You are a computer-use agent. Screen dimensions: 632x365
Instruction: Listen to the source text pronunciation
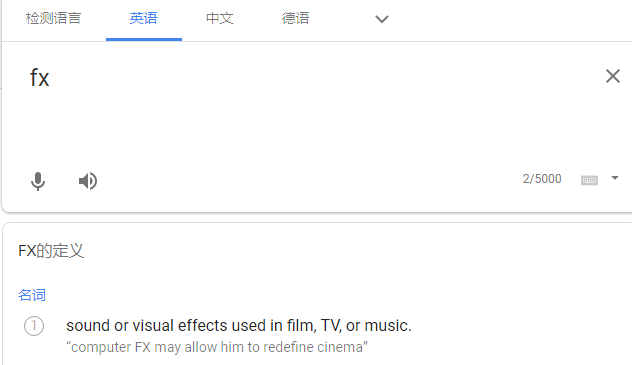click(x=88, y=181)
